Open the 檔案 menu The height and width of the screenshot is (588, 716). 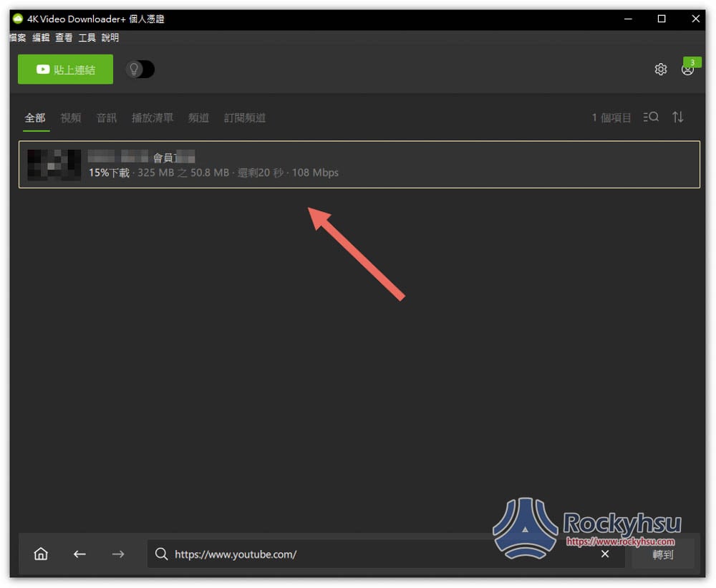tap(18, 37)
